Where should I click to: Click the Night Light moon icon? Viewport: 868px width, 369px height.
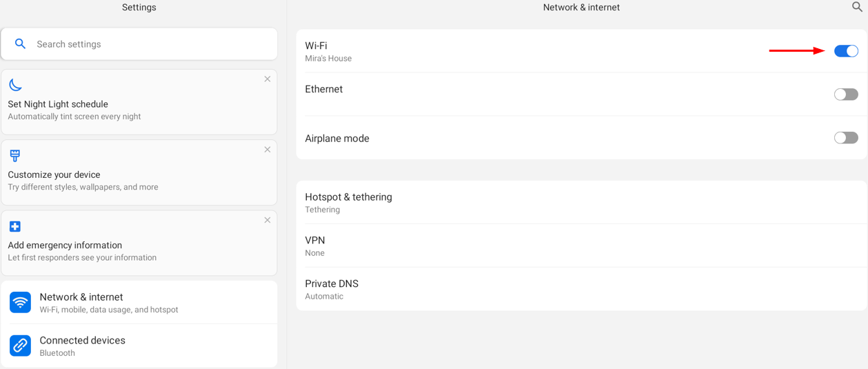pyautogui.click(x=15, y=85)
